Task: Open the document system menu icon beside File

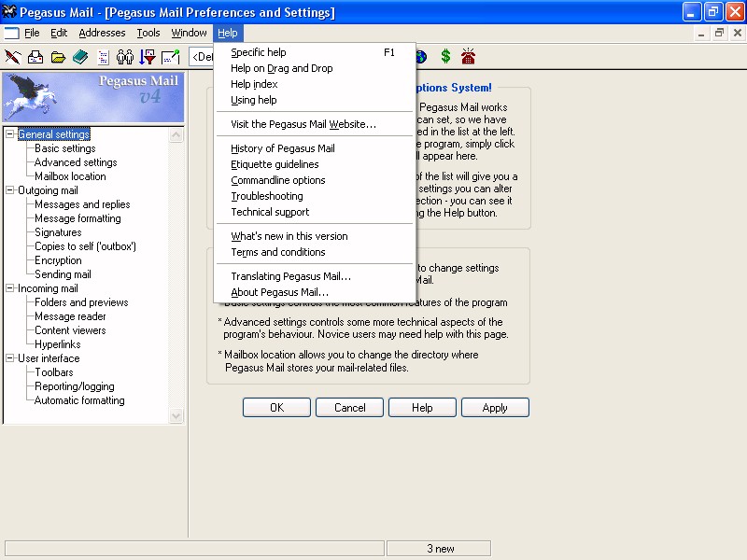Action: [x=11, y=33]
